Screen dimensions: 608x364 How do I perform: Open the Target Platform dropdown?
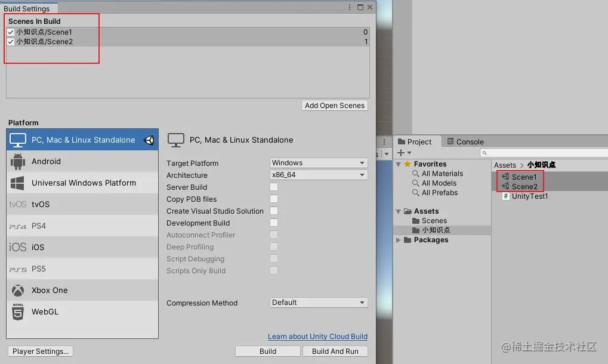click(x=319, y=163)
